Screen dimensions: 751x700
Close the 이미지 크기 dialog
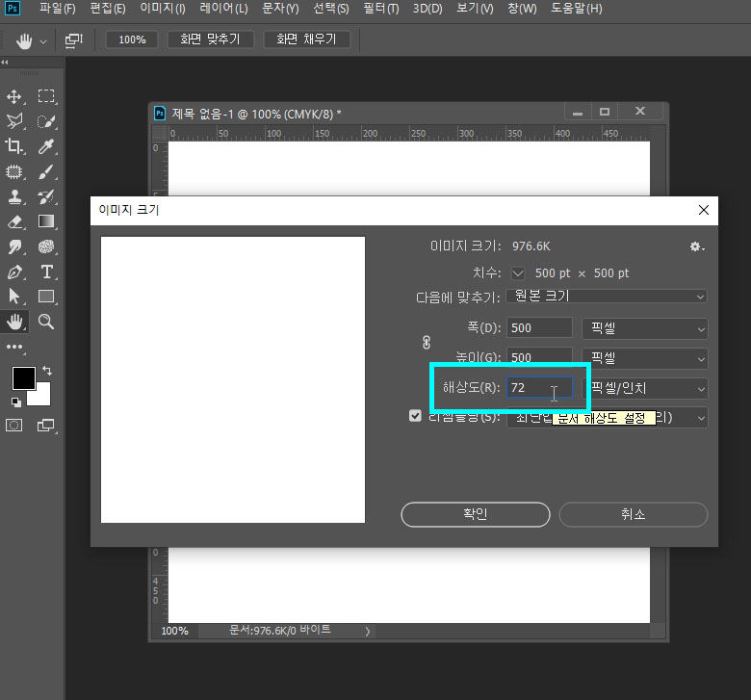(704, 210)
